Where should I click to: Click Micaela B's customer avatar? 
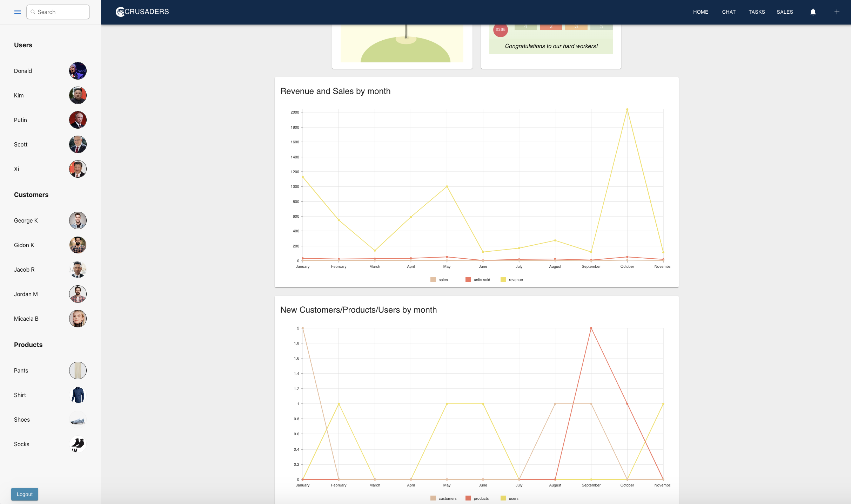pos(78,319)
